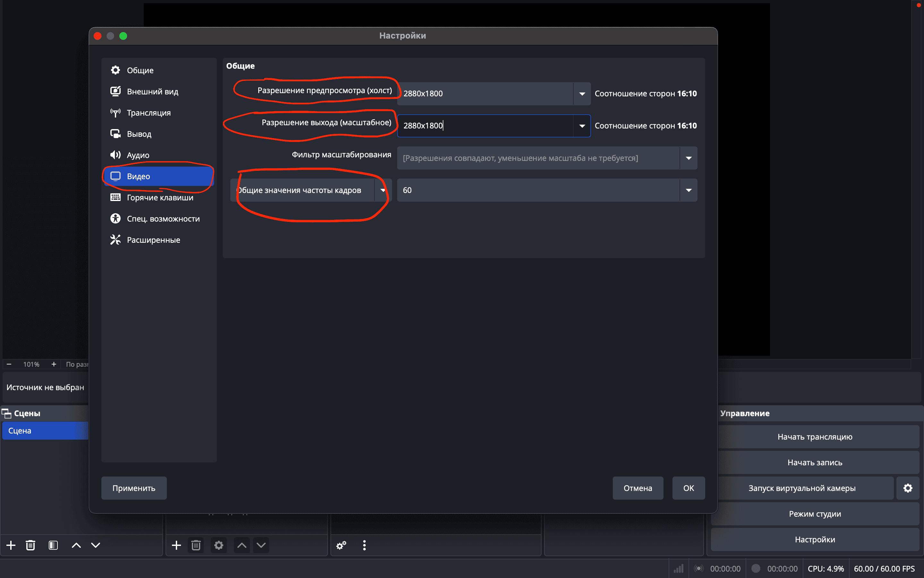The image size is (924, 578).
Task: Click Начать трансляцию in main window
Action: click(x=815, y=437)
